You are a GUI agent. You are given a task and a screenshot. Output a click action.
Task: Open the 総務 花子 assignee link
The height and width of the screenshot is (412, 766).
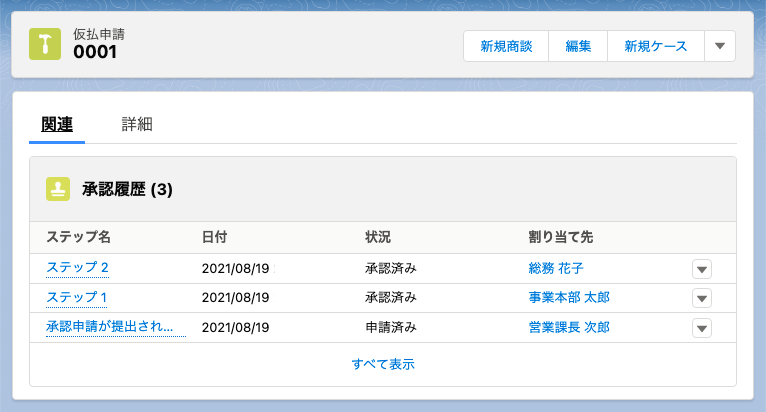click(x=556, y=268)
